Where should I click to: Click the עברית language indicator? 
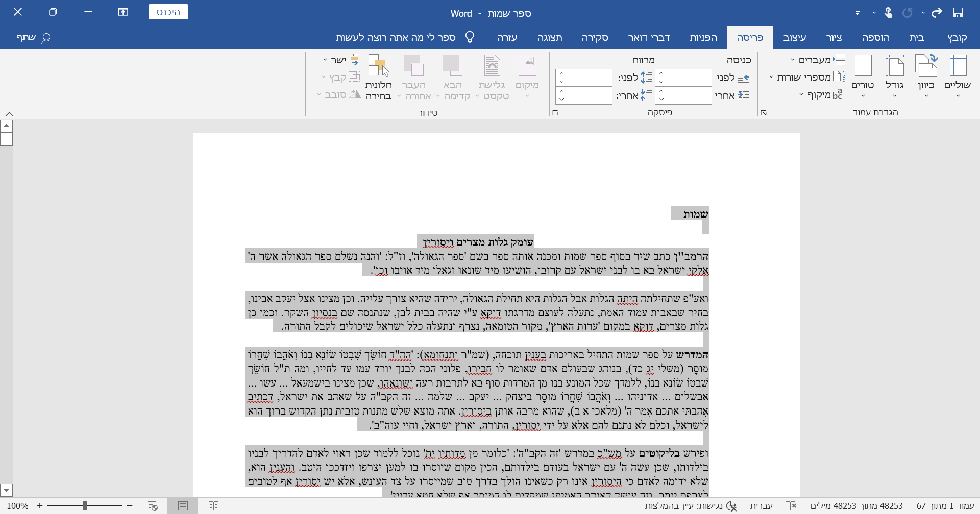tap(761, 506)
